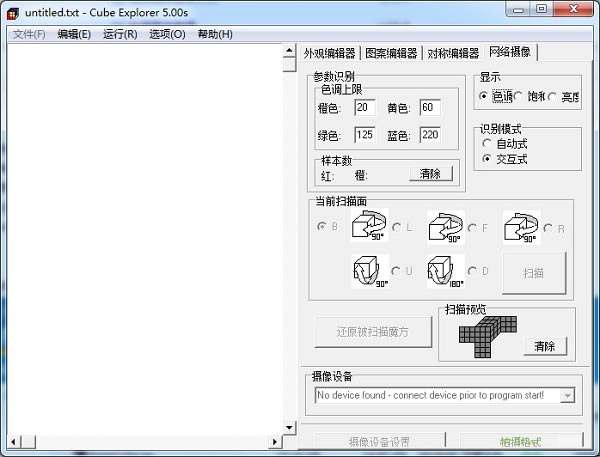Click the 90° cube rotation icon beside L
The height and width of the screenshot is (457, 600).
click(369, 225)
